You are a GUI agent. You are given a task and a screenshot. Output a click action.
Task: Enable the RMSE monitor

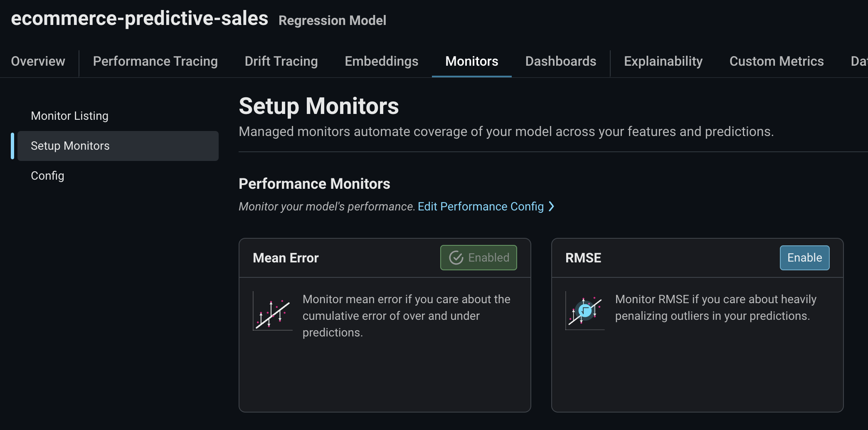804,258
